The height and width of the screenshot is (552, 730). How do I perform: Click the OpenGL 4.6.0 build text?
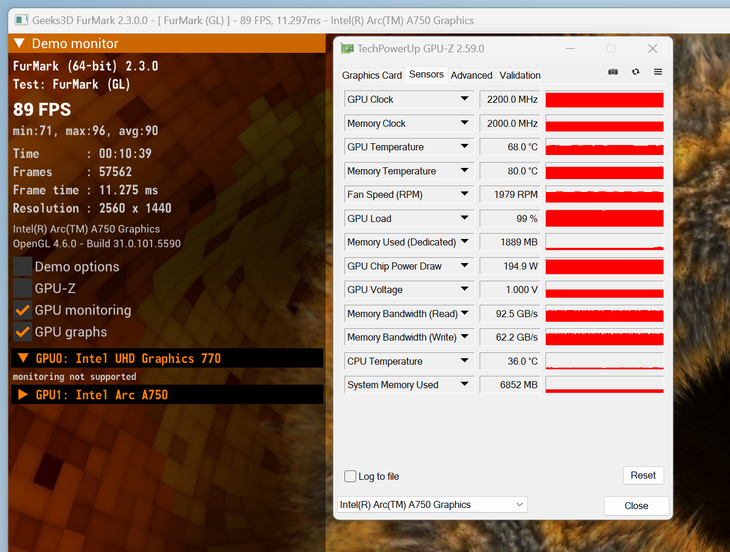tap(97, 244)
